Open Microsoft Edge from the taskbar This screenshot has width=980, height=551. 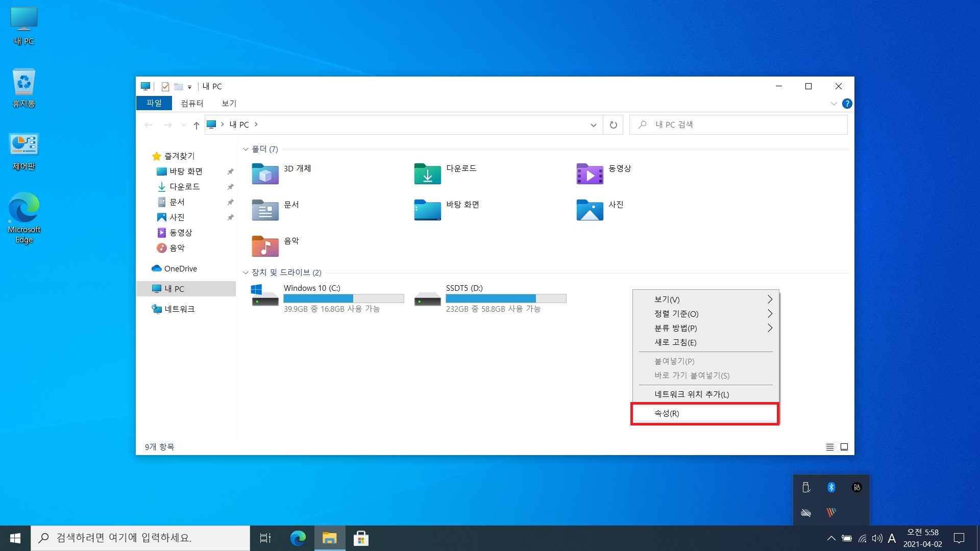(298, 538)
